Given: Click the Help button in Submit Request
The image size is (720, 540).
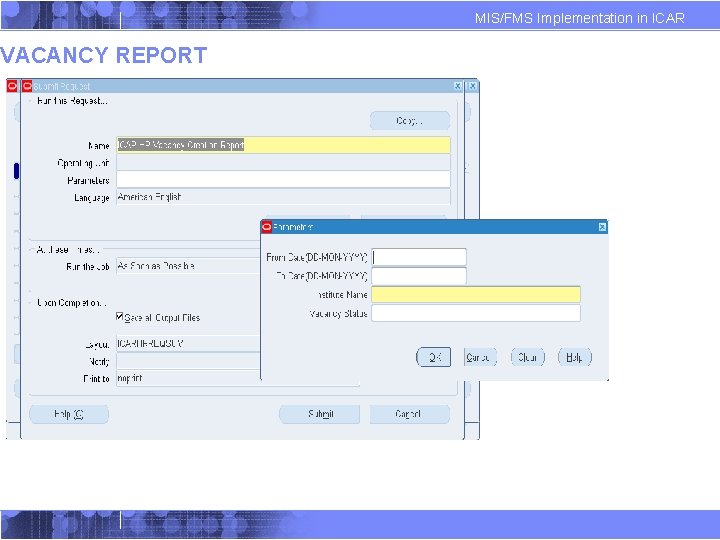Looking at the screenshot, I should click(x=69, y=414).
